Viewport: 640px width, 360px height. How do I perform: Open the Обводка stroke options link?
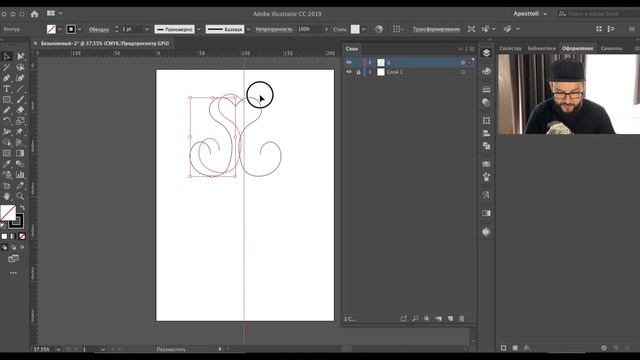point(98,29)
